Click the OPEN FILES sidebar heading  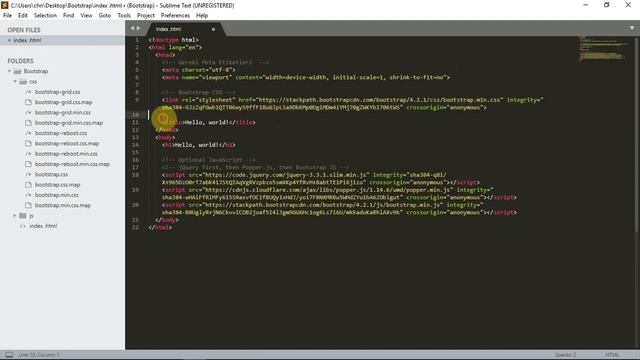point(24,30)
